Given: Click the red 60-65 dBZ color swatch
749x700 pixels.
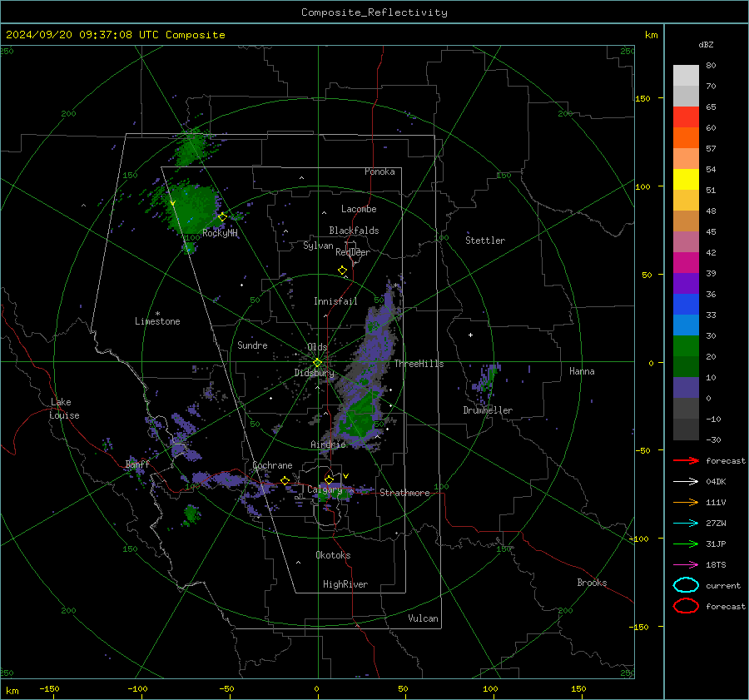Looking at the screenshot, I should 686,117.
